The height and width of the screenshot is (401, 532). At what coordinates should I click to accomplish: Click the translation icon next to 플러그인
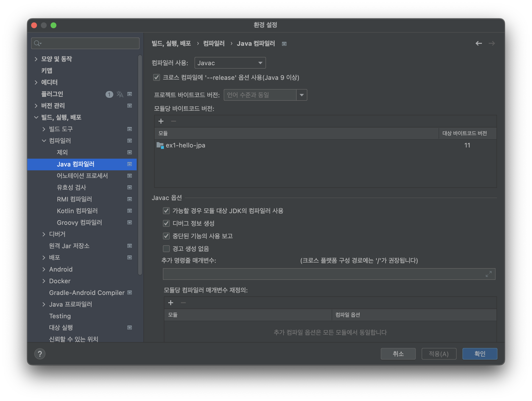(x=120, y=94)
